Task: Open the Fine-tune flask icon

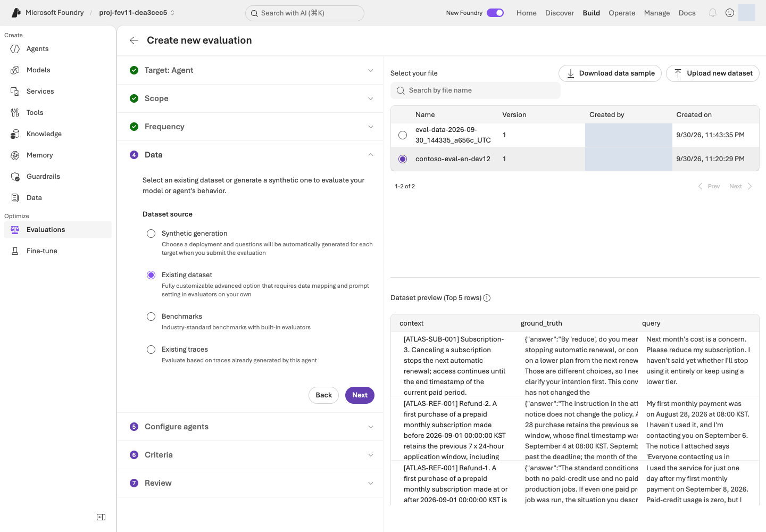Action: [x=15, y=251]
